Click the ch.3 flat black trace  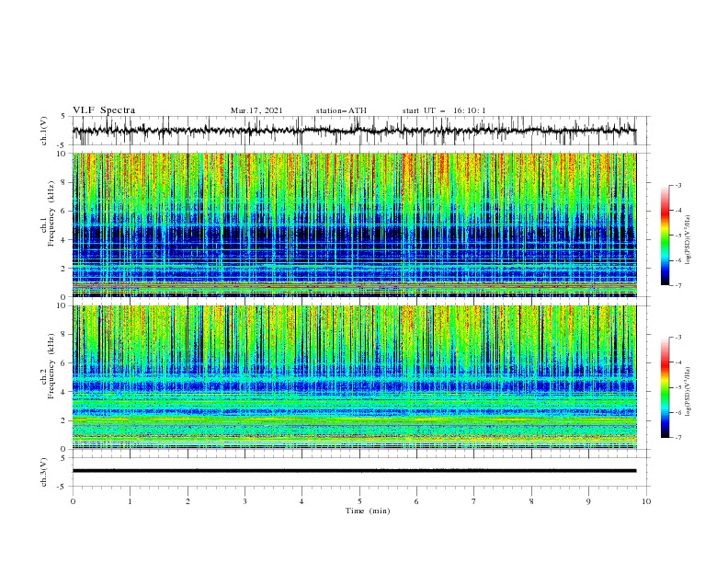point(354,471)
